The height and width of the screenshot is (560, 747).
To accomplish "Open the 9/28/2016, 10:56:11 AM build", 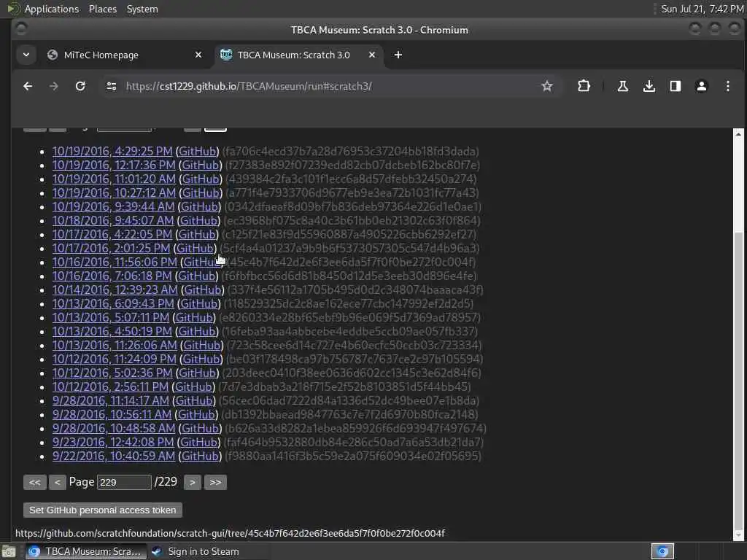I will pos(112,414).
